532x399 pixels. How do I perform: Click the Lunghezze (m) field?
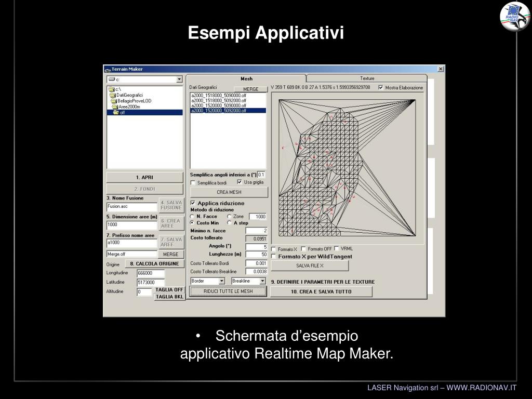[256, 255]
